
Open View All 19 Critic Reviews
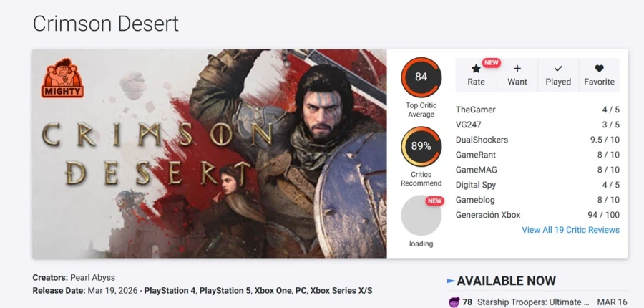coord(570,230)
